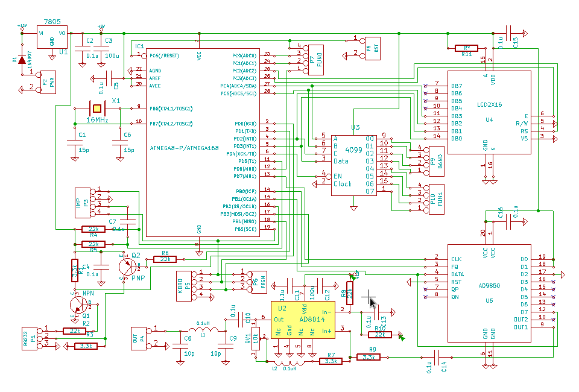Click the 1N4007 diode D1

(x=22, y=60)
